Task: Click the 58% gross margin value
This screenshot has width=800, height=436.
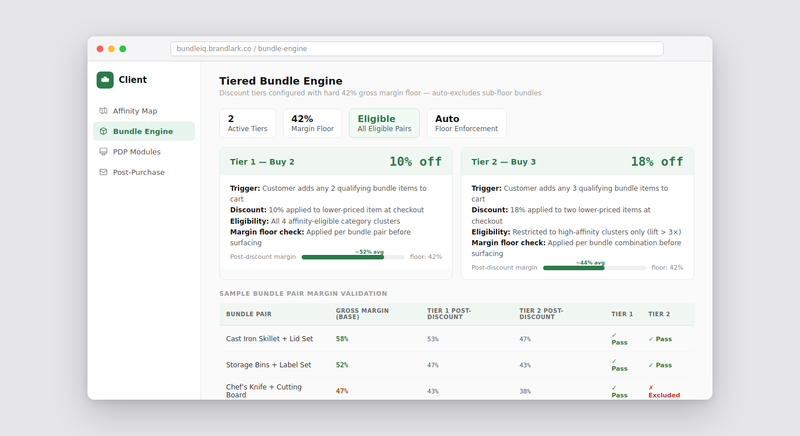Action: (342, 339)
